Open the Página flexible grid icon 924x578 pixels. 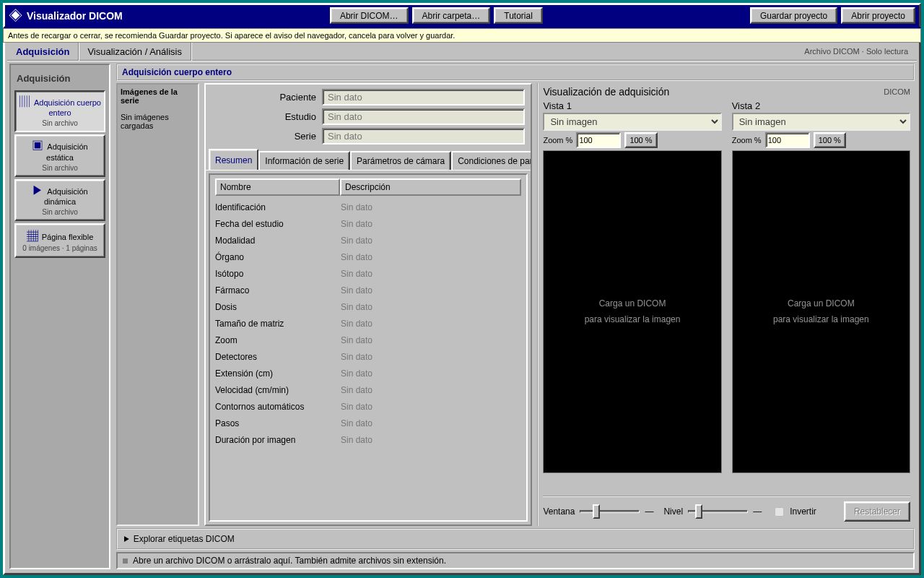32,236
